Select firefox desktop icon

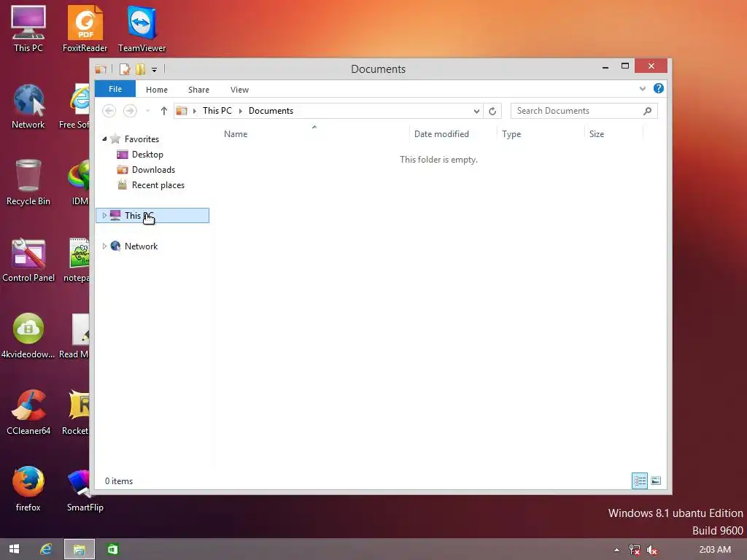coord(28,489)
